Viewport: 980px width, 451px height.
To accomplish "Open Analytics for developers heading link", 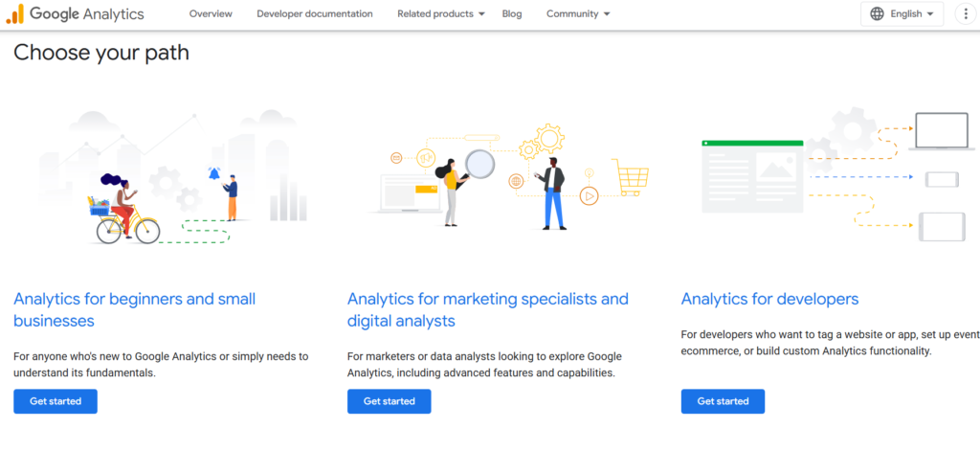I will [x=769, y=299].
